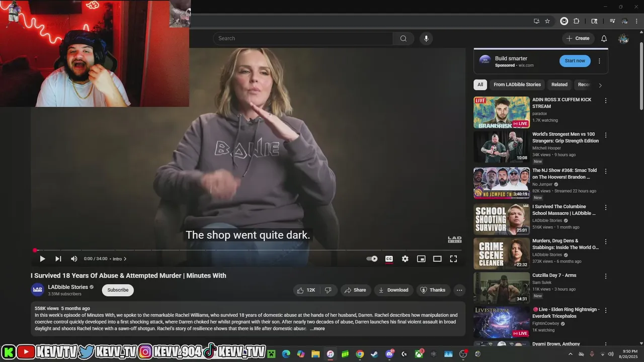Subscribe to LADbible Stories
Screen dimensions: 644x362
[118, 290]
